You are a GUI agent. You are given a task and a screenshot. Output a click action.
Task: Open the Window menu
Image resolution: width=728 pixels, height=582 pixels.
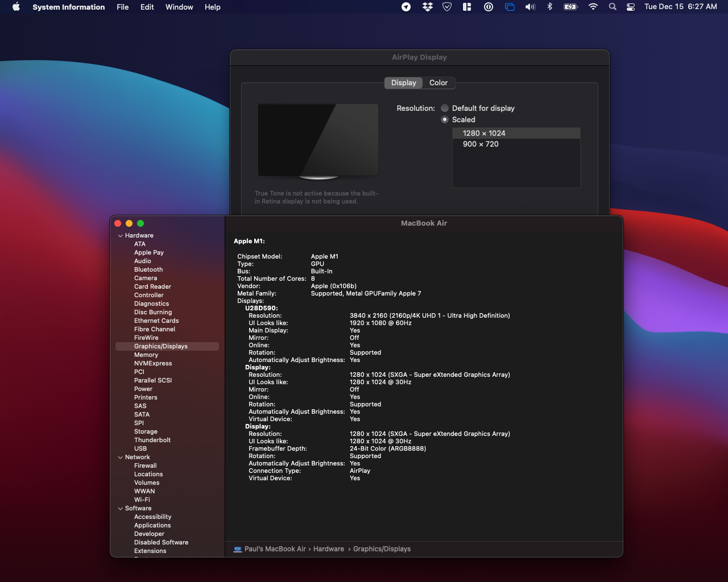[179, 7]
